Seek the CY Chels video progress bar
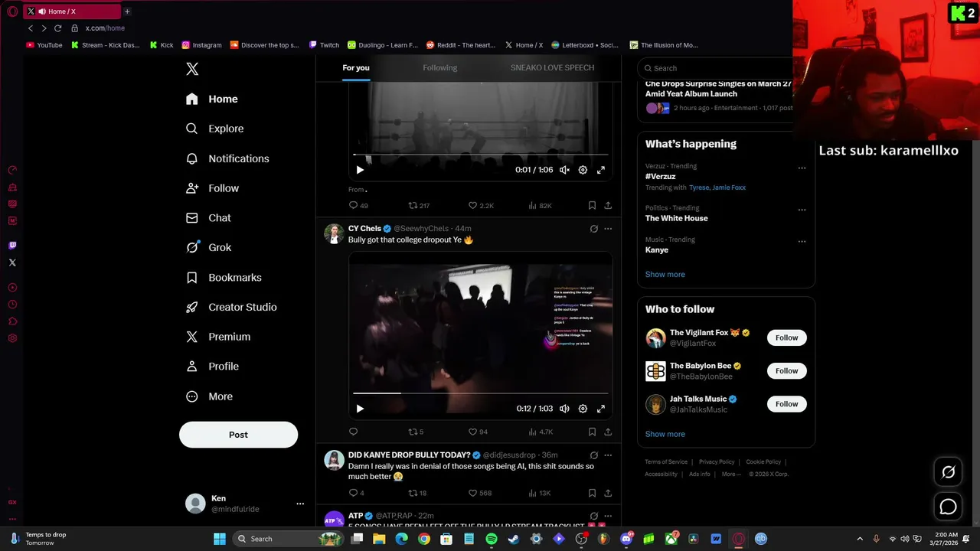Screen dimensions: 980x551 (x=481, y=393)
